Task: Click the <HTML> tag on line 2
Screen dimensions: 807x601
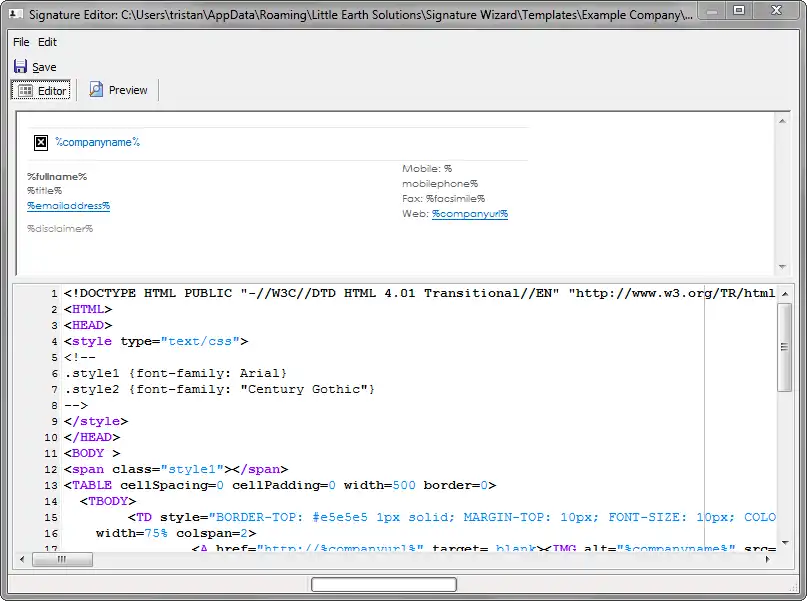Action: click(88, 309)
